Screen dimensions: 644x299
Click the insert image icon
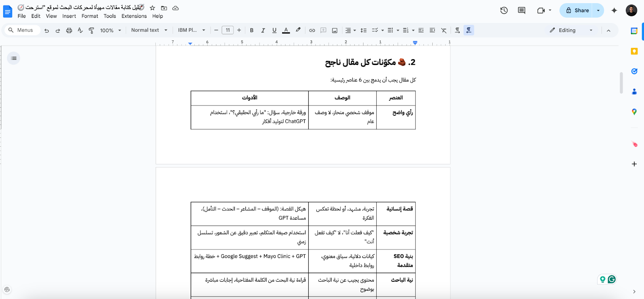[x=334, y=30]
